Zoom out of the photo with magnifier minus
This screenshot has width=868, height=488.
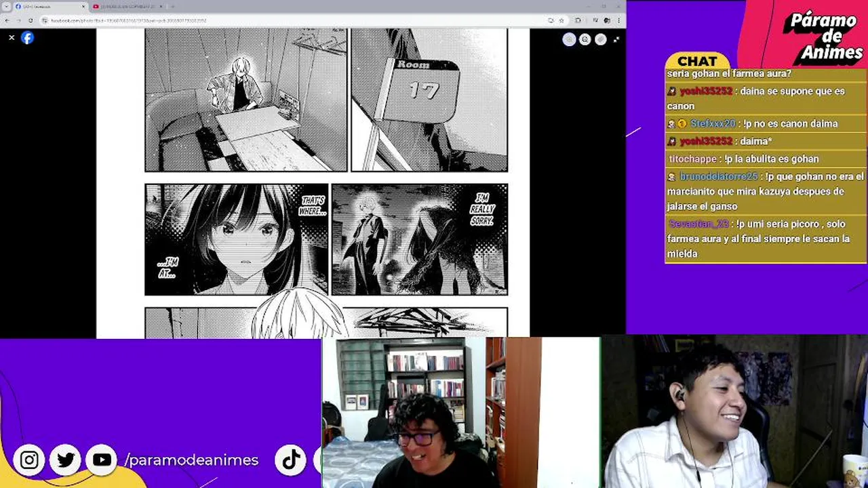pyautogui.click(x=585, y=39)
